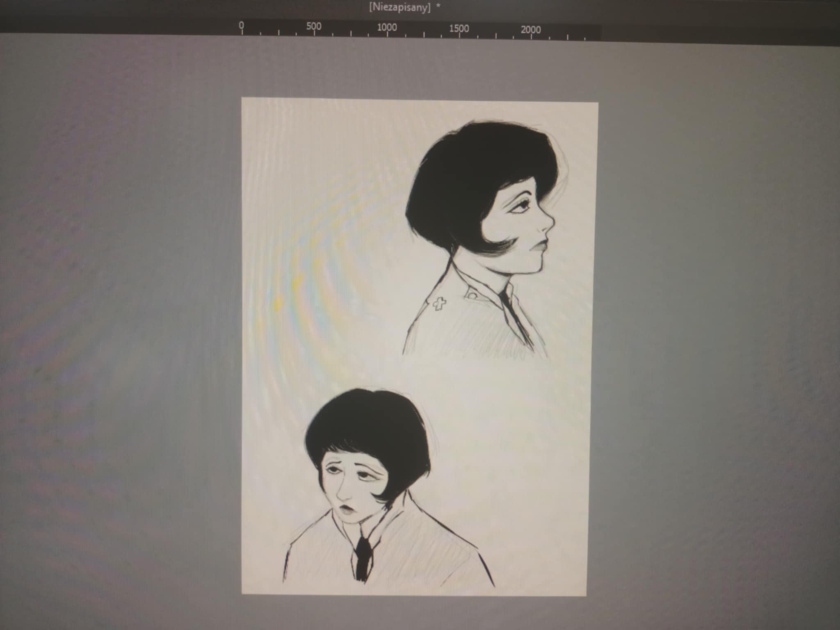Click the 0 mark on the ruler
This screenshot has width=840, height=630.
(242, 25)
